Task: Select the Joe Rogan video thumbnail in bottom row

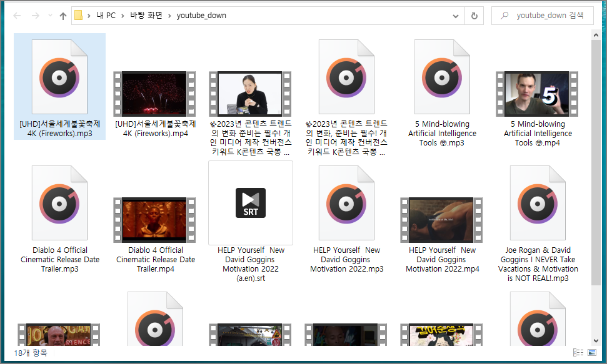Action: tap(59, 334)
